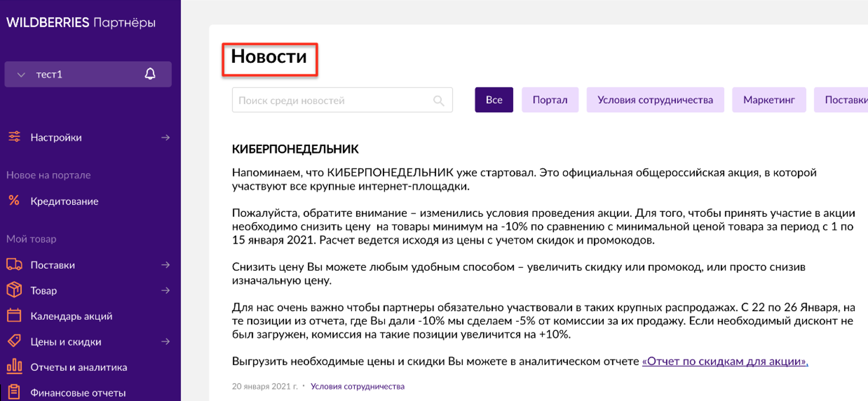Click the Мой товар section label
868x401 pixels.
tap(31, 239)
